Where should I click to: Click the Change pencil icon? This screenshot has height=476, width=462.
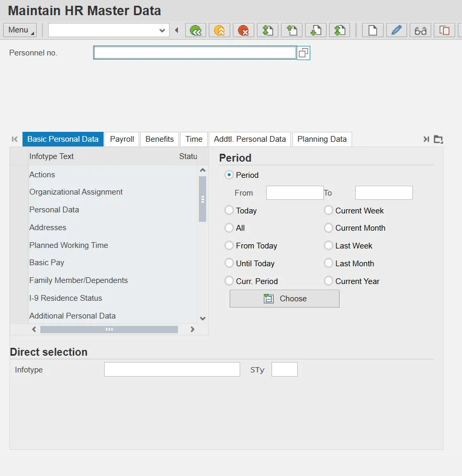pyautogui.click(x=397, y=30)
